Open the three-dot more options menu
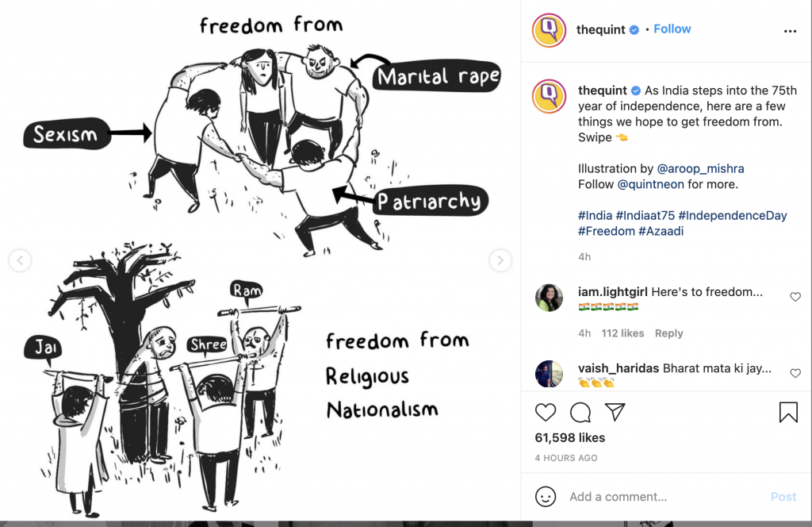 (790, 31)
